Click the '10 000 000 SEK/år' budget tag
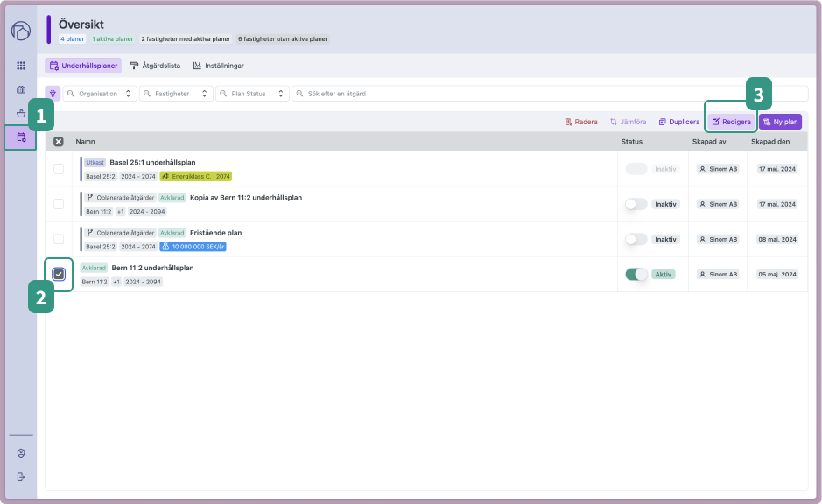 point(193,246)
